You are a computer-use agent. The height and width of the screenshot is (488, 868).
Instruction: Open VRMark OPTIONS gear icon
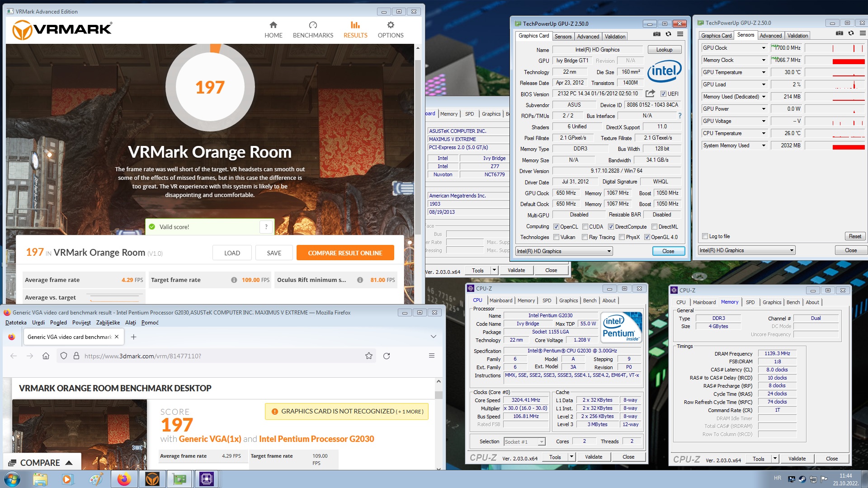(391, 25)
